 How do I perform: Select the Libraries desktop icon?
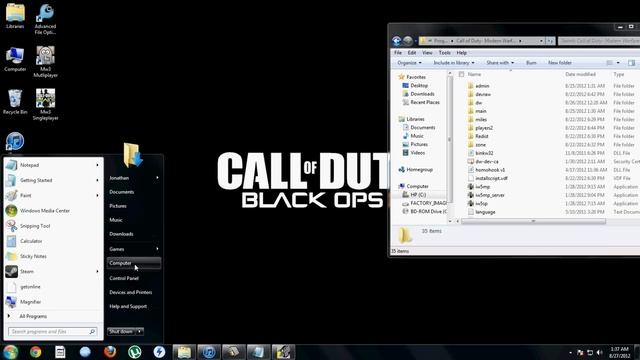15,16
